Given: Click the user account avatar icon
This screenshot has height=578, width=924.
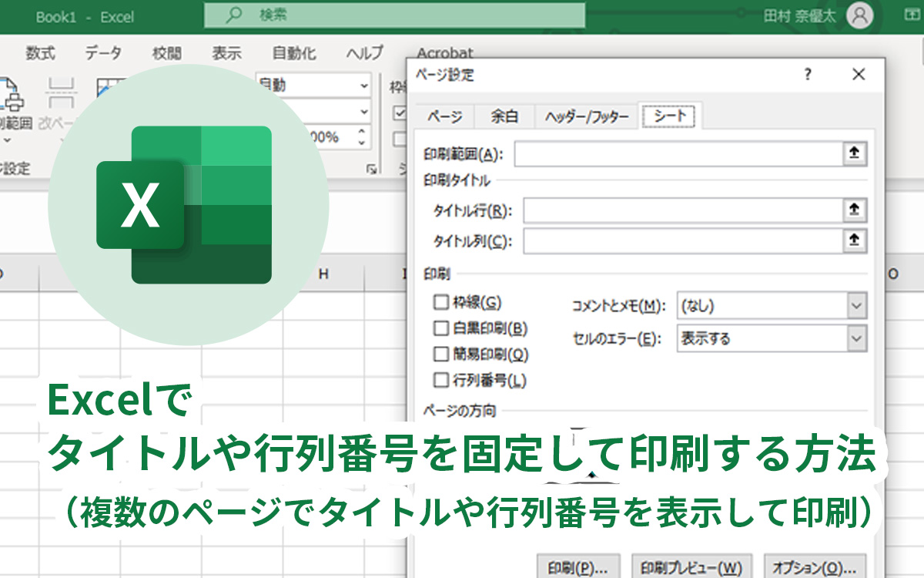Looking at the screenshot, I should coord(860,15).
